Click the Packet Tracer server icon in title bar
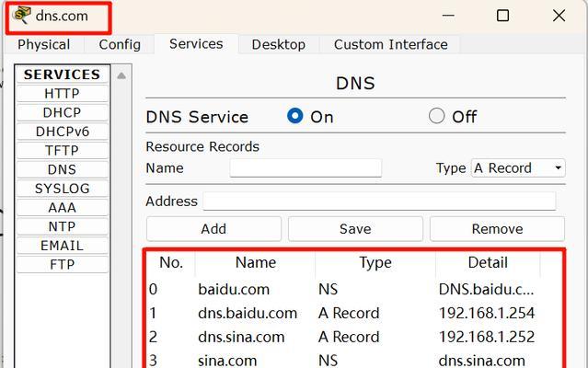This screenshot has width=588, height=368. 21,15
